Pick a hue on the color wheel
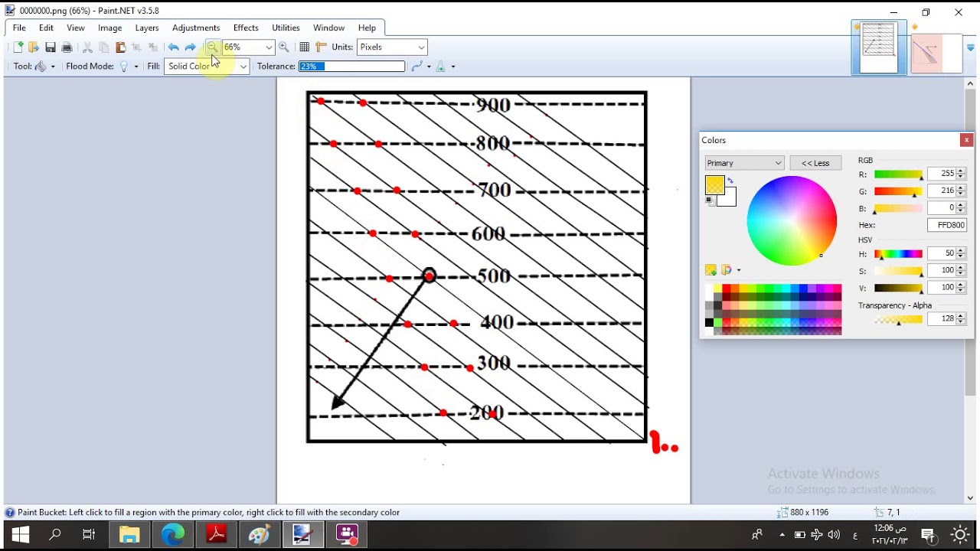Viewport: 980px width, 551px height. (x=792, y=220)
